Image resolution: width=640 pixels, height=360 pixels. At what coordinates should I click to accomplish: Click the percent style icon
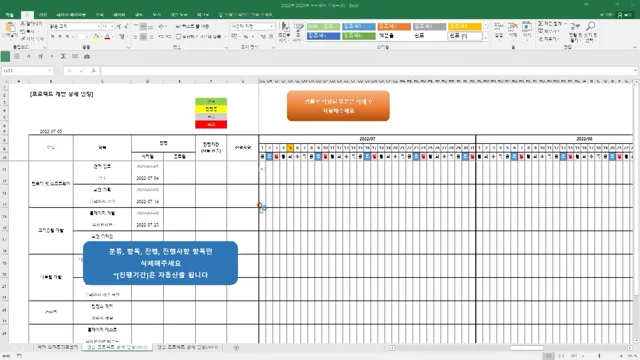click(x=246, y=37)
